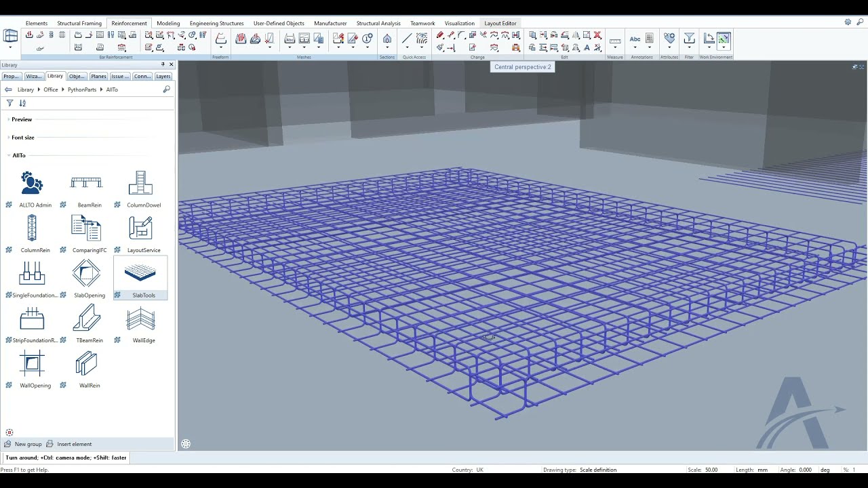Open the User-Defined Objects tab

[x=279, y=23]
